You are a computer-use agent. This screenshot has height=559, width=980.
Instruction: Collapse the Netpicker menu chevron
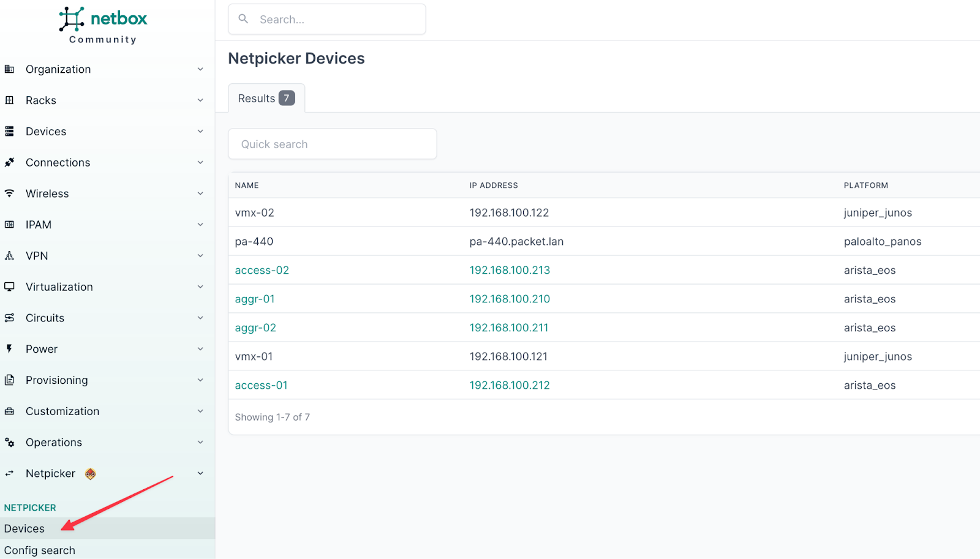click(x=200, y=473)
